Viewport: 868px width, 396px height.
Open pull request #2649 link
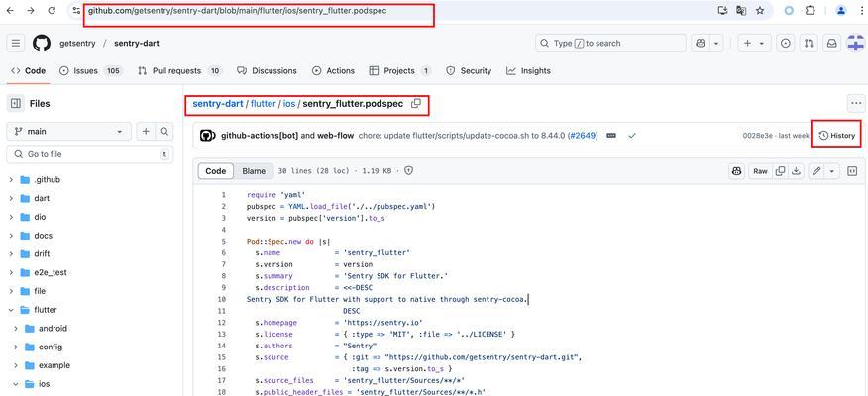coord(583,135)
